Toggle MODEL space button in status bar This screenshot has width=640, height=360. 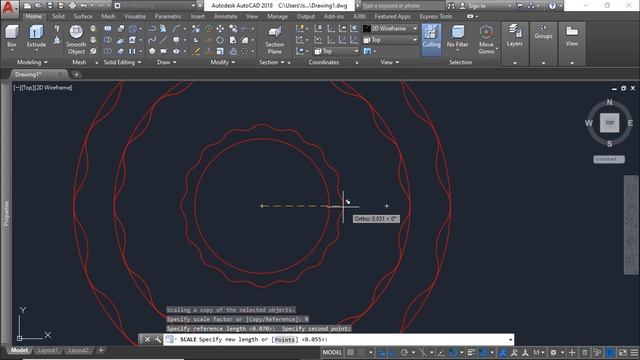tap(332, 352)
